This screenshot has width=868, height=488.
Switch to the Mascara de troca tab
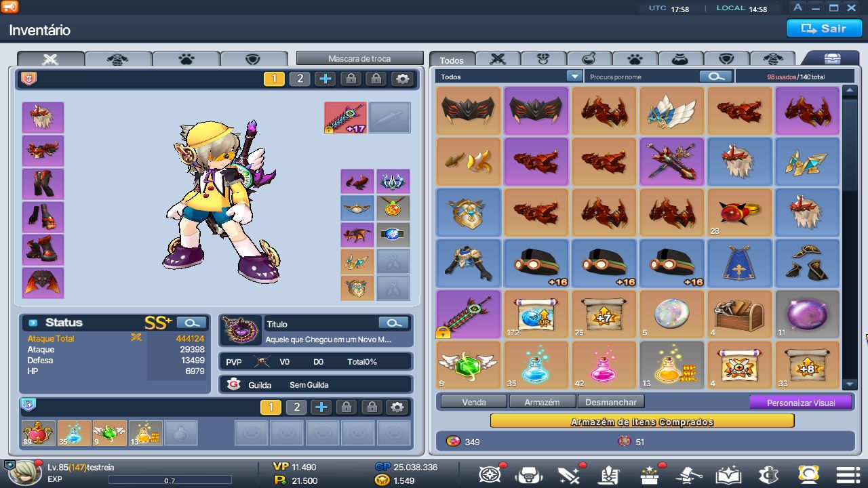(359, 58)
